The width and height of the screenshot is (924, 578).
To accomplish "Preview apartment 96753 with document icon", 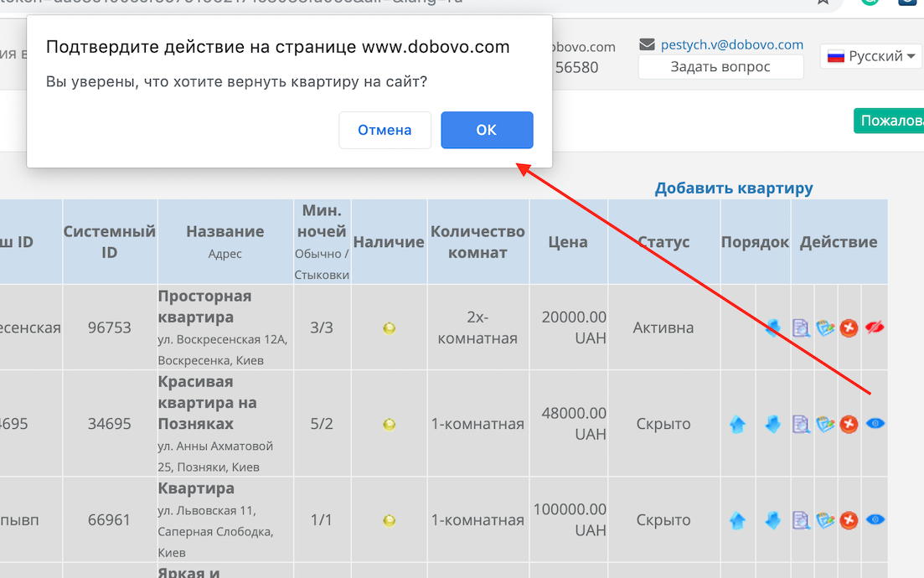I will tap(801, 328).
